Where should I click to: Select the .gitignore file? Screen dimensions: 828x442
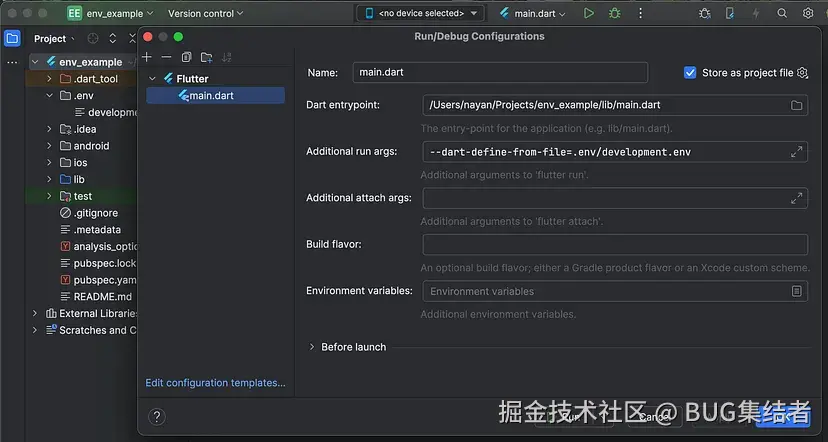pos(96,213)
